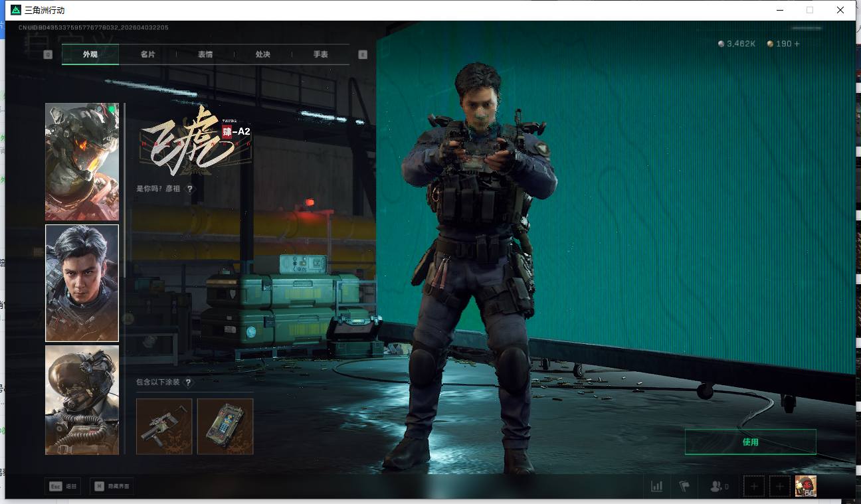
Task: Click the weapon skin item icon
Action: click(x=164, y=426)
